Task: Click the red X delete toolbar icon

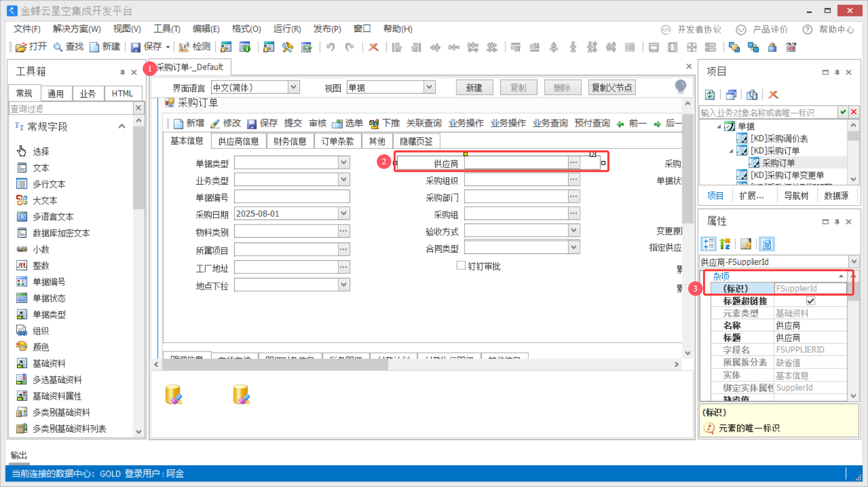Action: coord(373,47)
